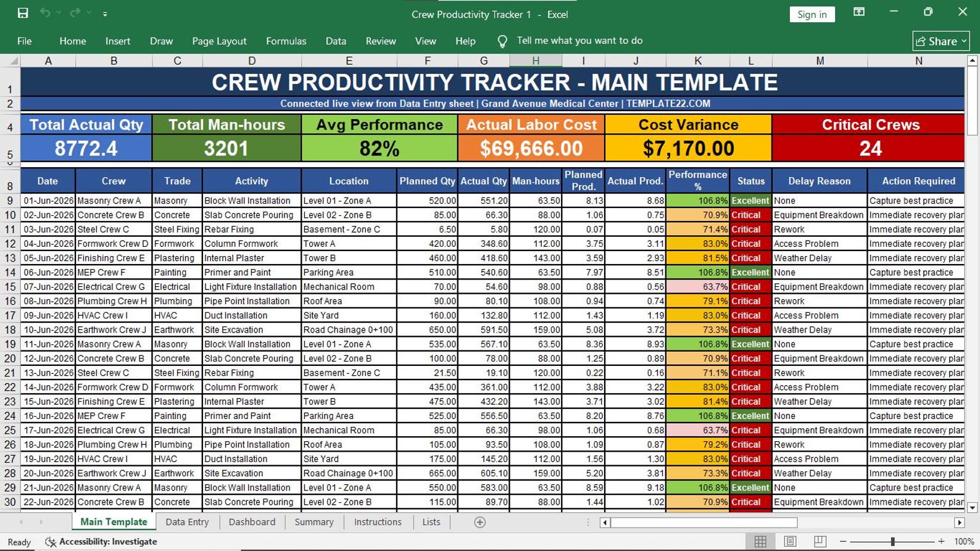
Task: Click the Share button
Action: [x=941, y=41]
